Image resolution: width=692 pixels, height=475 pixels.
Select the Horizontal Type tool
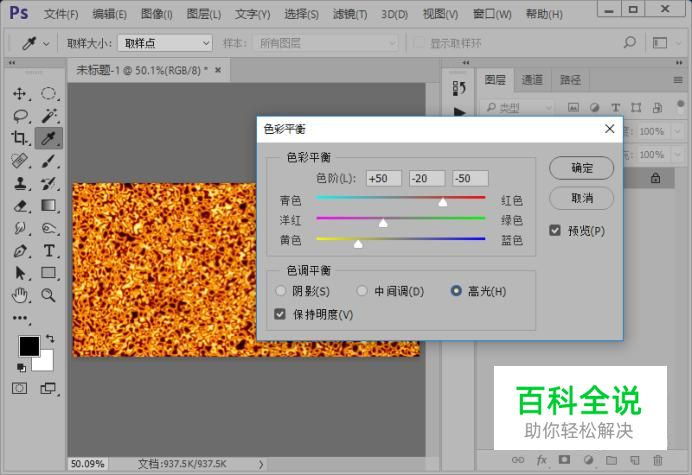point(49,251)
